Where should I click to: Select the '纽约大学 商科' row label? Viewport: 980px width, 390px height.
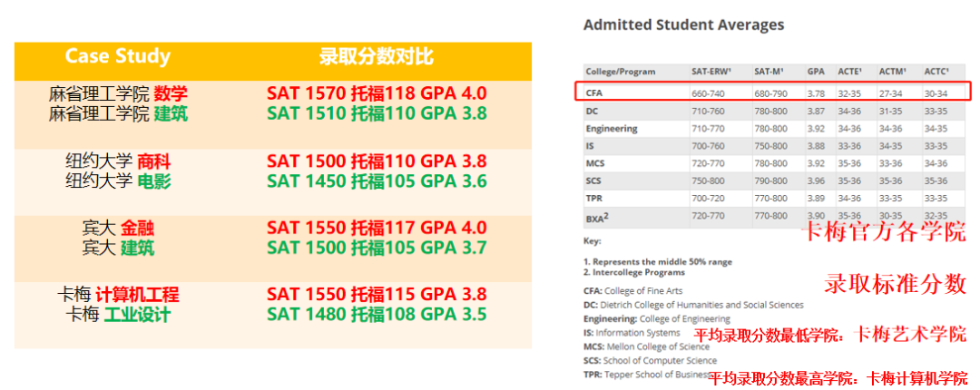tap(118, 161)
